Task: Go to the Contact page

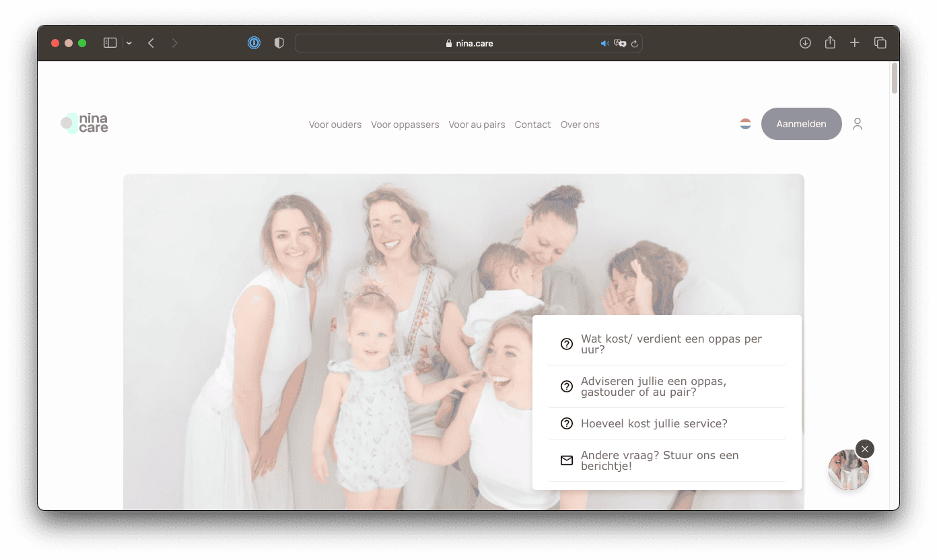Action: point(532,125)
